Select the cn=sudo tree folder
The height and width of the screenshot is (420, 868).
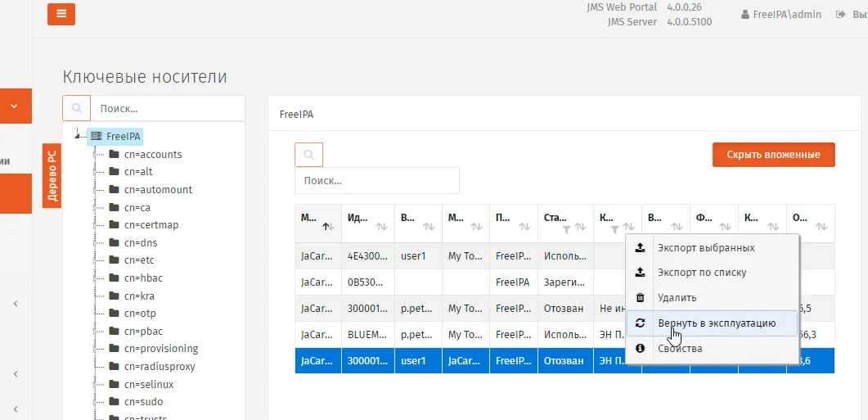click(x=143, y=402)
